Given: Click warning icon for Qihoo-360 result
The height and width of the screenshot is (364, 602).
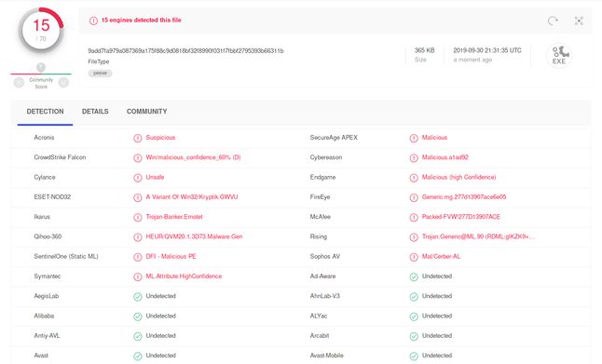Looking at the screenshot, I should click(137, 237).
